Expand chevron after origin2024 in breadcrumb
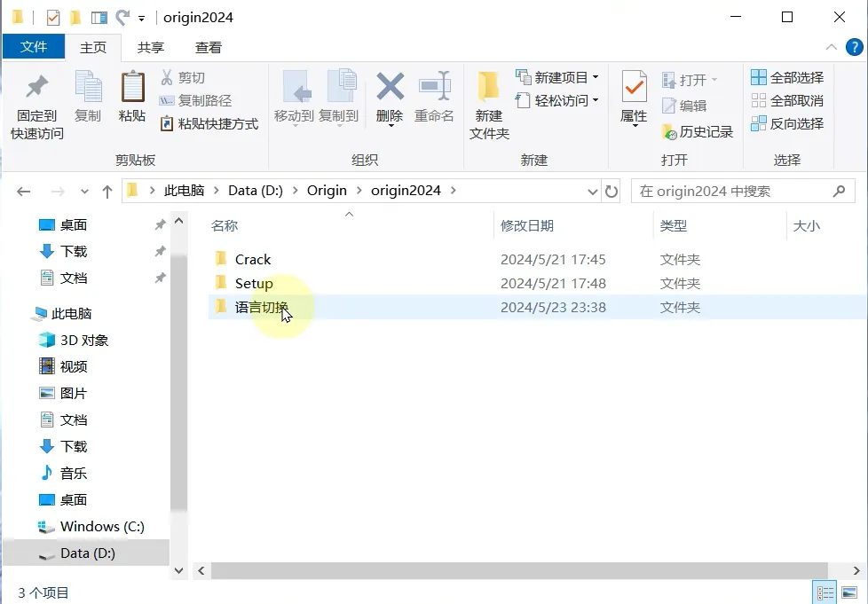The width and height of the screenshot is (868, 604). click(454, 191)
